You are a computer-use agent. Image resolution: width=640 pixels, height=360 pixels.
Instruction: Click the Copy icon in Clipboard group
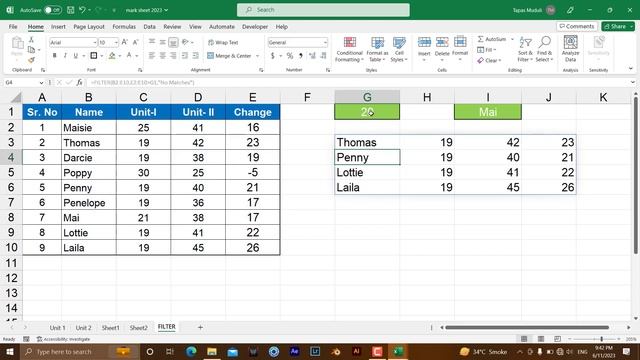31,50
